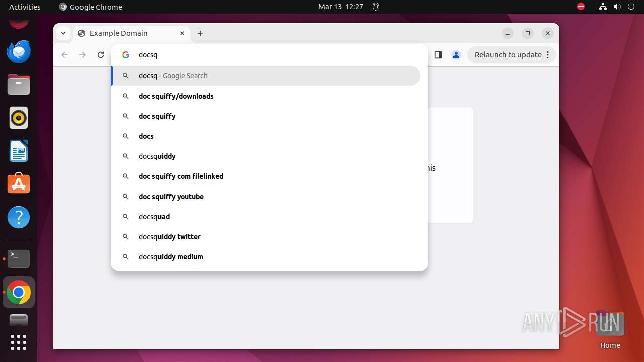Image resolution: width=644 pixels, height=362 pixels.
Task: Open the Files app from the dock
Action: tap(19, 84)
